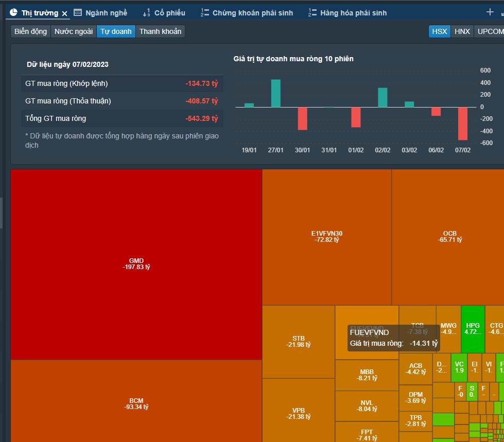Click the green VC treemap block
The width and height of the screenshot is (504, 442).
point(459,367)
